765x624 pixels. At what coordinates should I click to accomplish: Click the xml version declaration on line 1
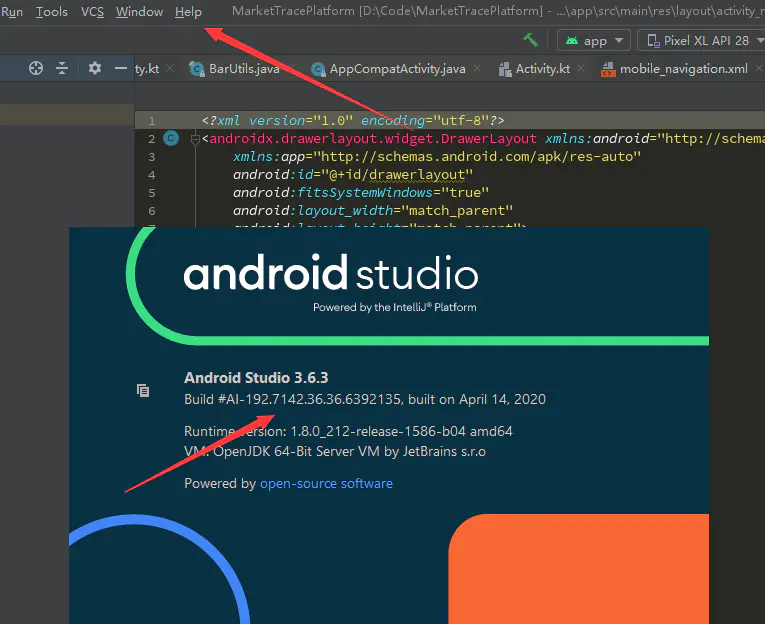click(353, 121)
